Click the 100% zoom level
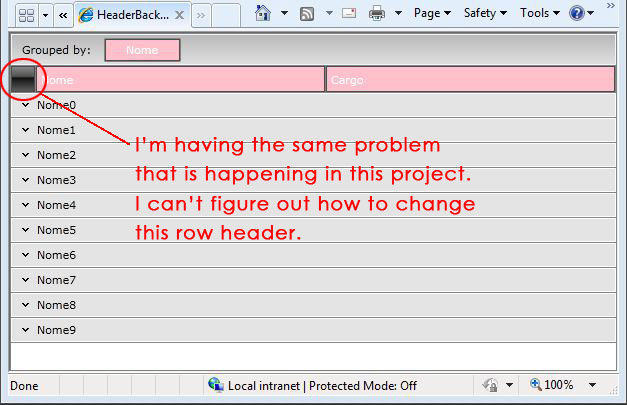 tap(559, 385)
